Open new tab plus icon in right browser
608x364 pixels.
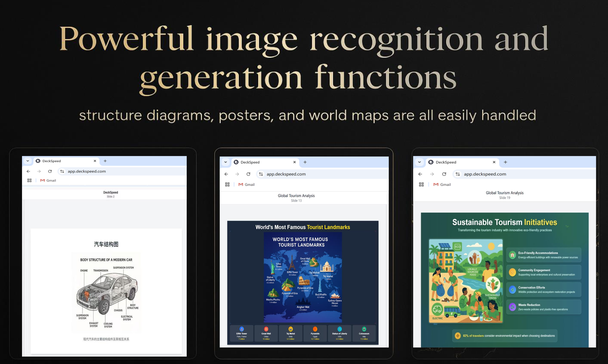click(x=505, y=162)
